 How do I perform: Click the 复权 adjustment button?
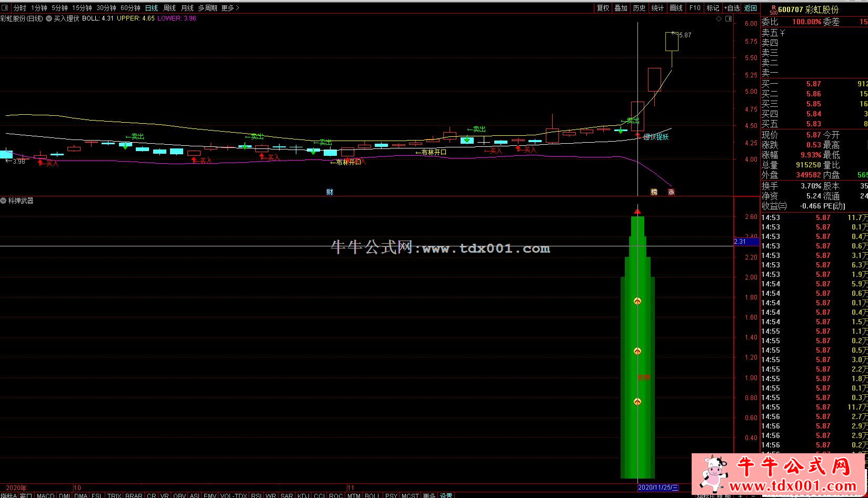click(603, 8)
